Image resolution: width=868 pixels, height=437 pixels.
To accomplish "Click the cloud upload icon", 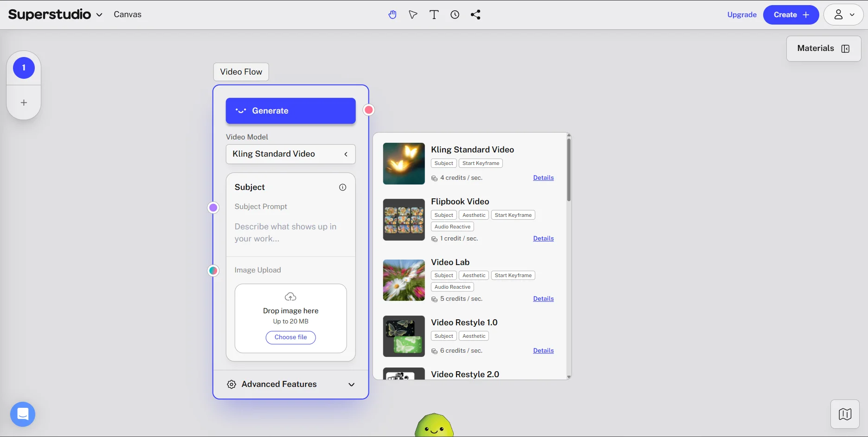I will point(290,297).
